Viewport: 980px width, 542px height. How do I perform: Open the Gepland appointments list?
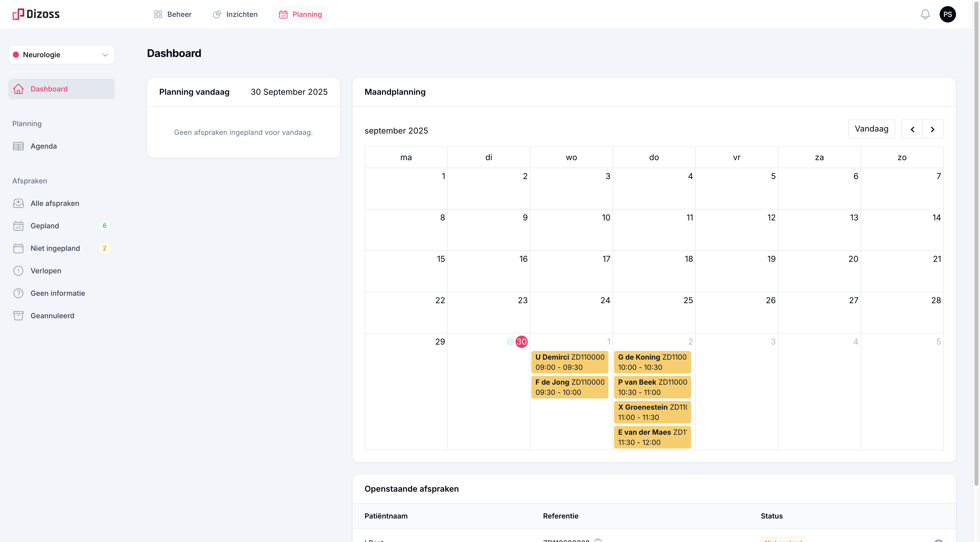(45, 226)
